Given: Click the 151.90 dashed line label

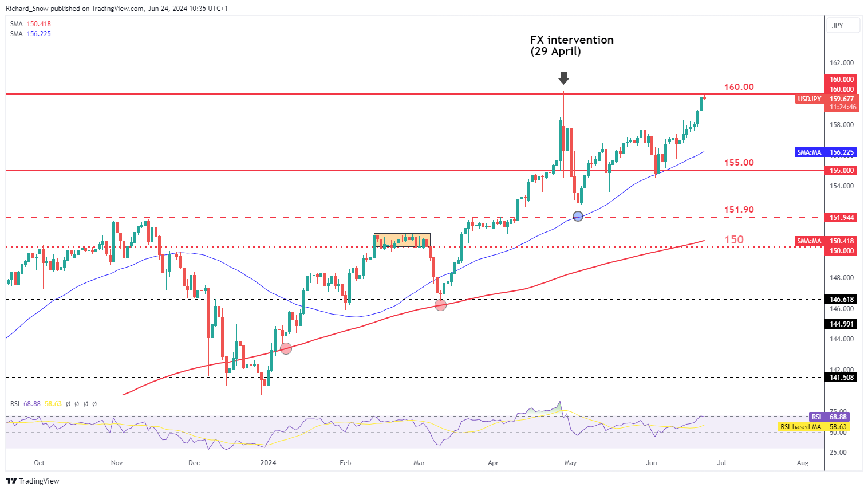Looking at the screenshot, I should pos(739,210).
